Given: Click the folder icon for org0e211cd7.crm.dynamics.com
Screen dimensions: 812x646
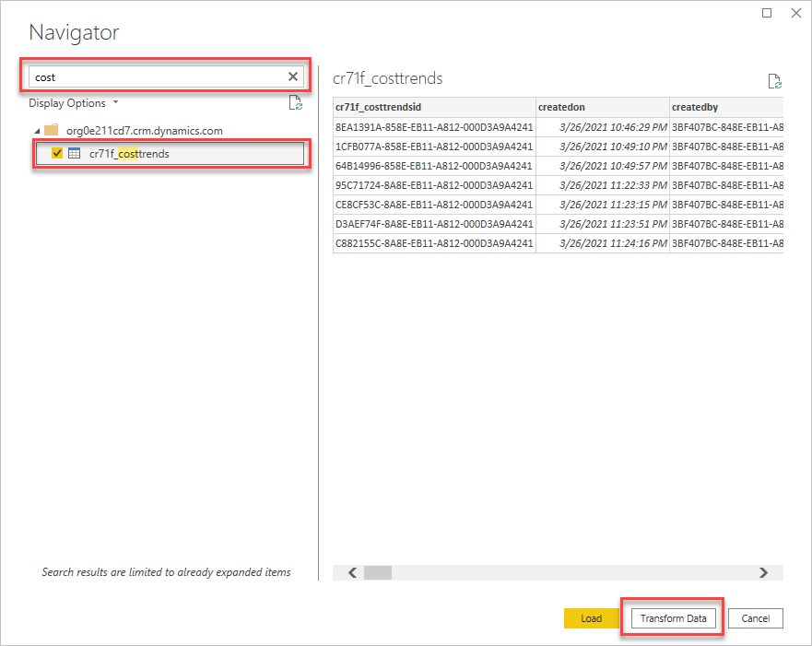Looking at the screenshot, I should 52,130.
